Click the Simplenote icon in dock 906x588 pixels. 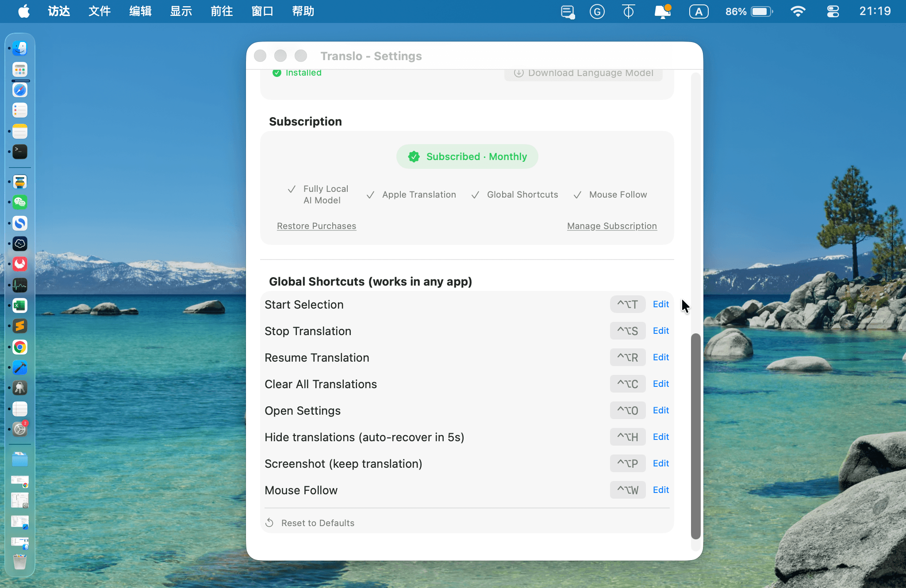pos(20,223)
